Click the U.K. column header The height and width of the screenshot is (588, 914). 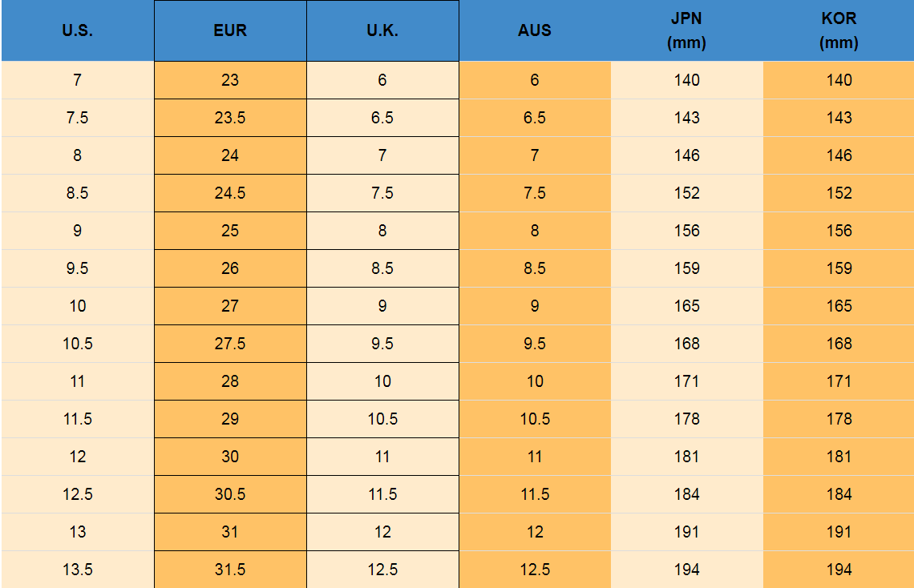point(382,31)
